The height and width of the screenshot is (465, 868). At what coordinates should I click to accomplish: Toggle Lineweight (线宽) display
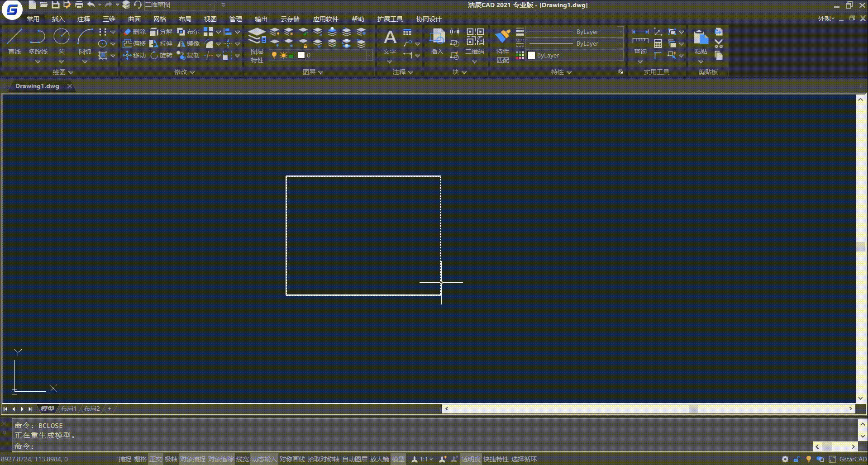pyautogui.click(x=243, y=459)
